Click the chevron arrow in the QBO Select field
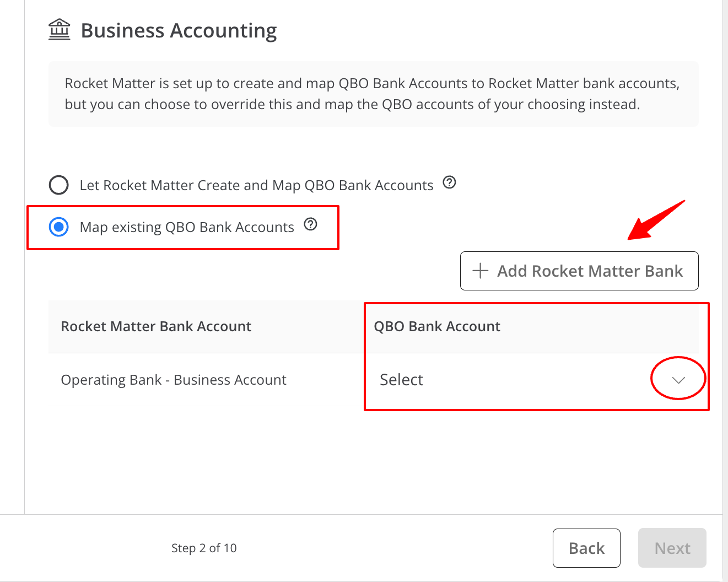 coord(678,380)
